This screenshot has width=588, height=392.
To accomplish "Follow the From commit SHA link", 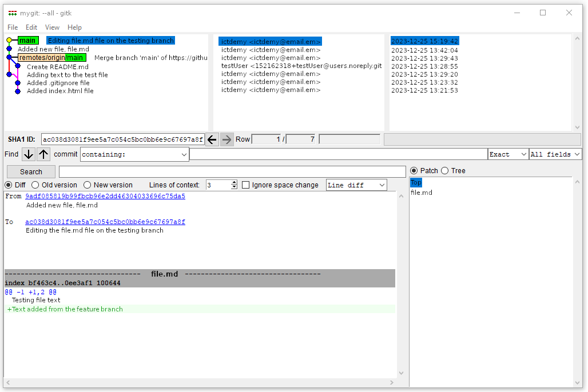I will 105,196.
